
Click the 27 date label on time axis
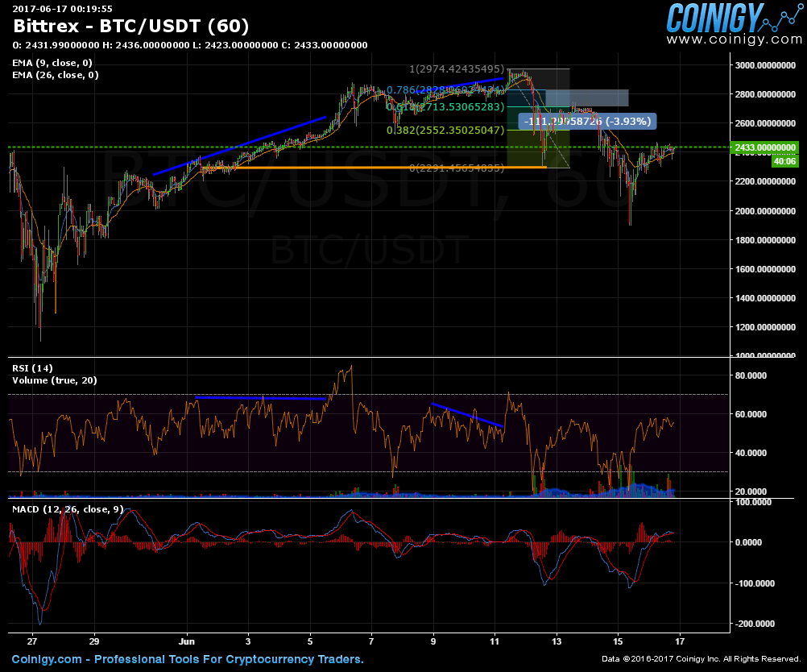tap(32, 641)
